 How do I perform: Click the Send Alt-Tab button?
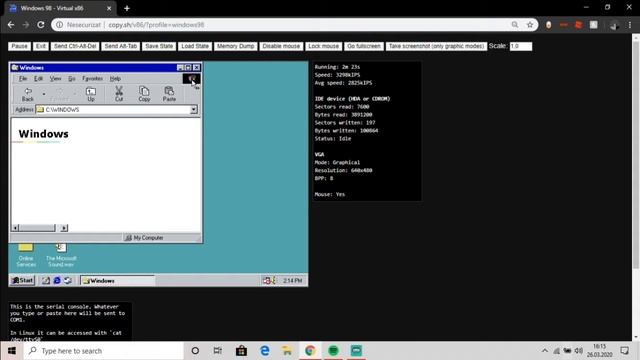(120, 46)
